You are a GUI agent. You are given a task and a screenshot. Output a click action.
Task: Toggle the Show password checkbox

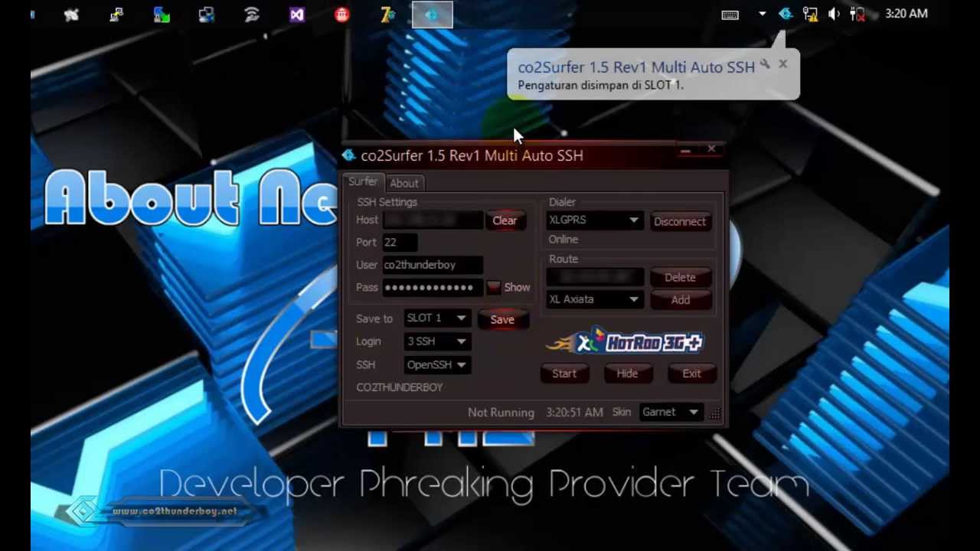494,287
